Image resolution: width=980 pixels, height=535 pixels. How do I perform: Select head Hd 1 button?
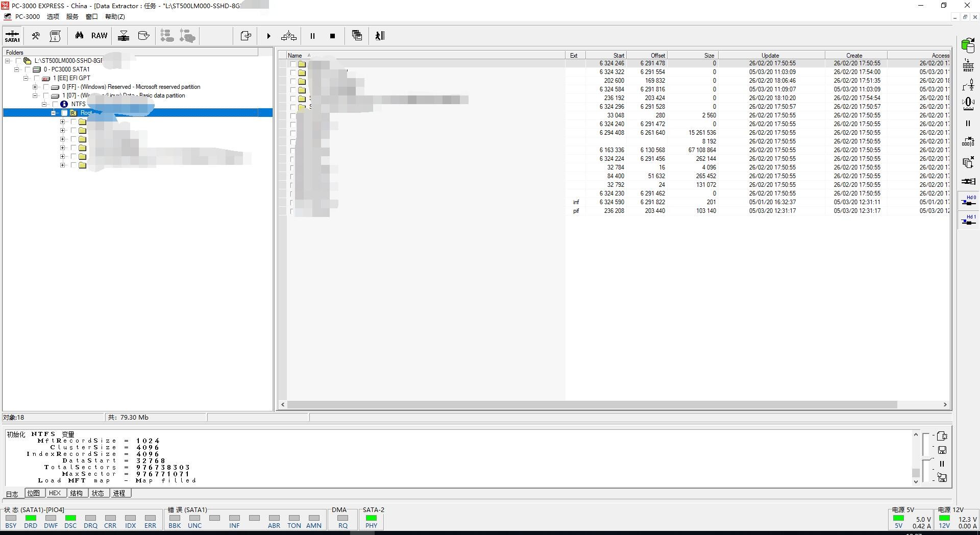coord(968,221)
